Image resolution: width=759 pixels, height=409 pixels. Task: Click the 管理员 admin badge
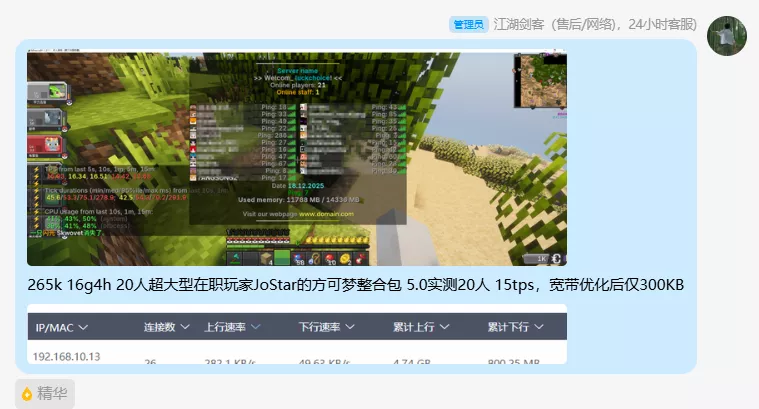pos(469,24)
